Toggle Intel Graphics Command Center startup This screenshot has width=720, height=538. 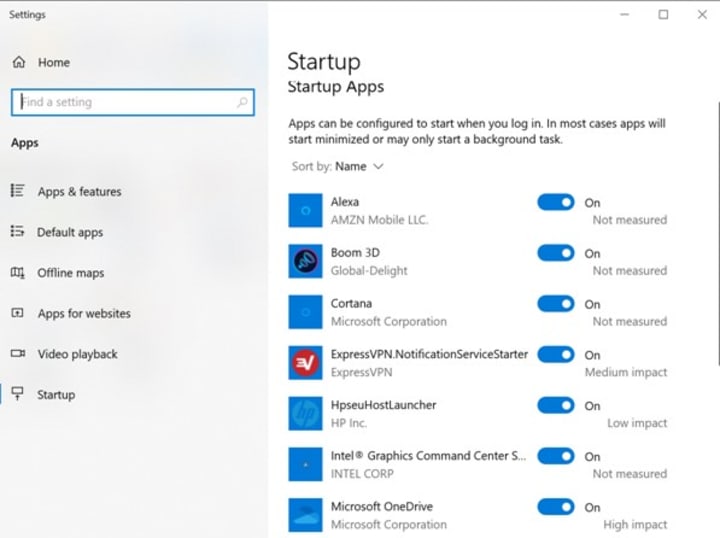point(556,456)
